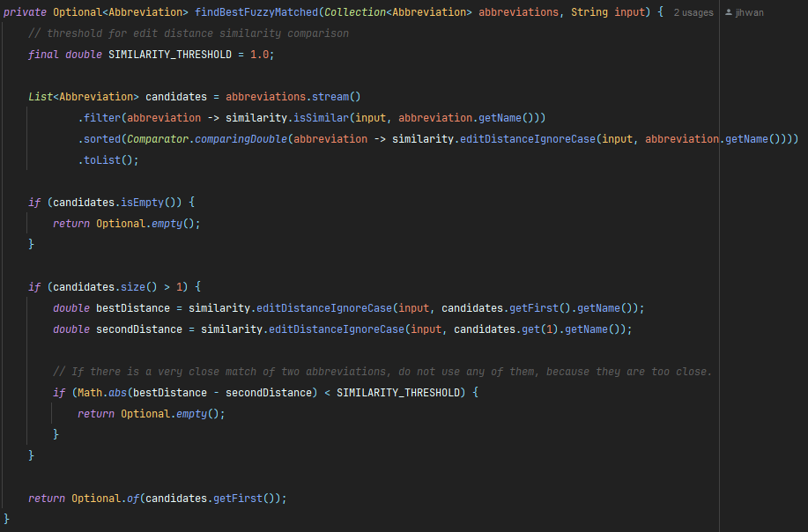Open the '2 usages' inlay hint
This screenshot has width=808, height=532.
pos(693,12)
